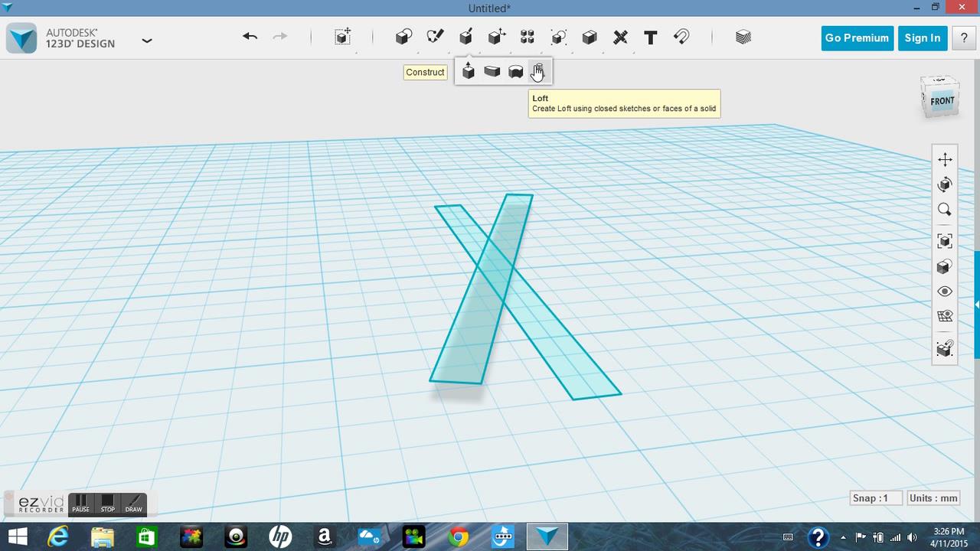Open Amazon from taskbar
This screenshot has height=551, width=980.
(x=325, y=537)
